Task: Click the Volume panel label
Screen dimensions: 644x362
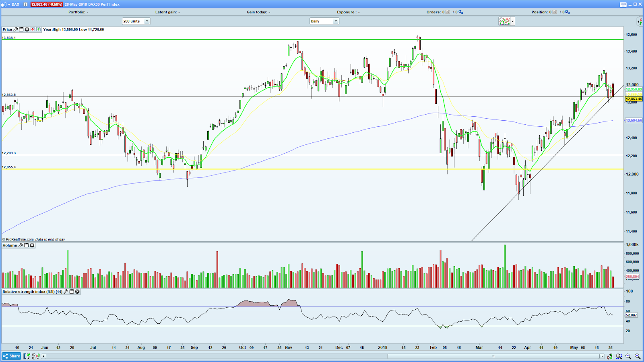Action: pyautogui.click(x=10, y=245)
